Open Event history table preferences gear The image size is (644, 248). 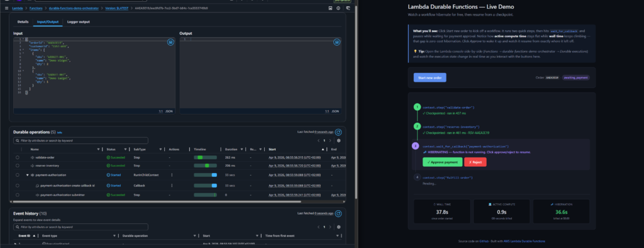[x=338, y=227]
